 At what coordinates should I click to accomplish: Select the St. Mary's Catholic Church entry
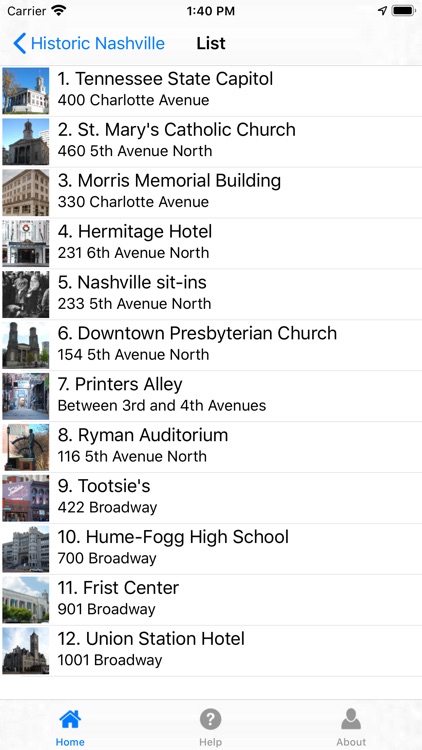211,142
